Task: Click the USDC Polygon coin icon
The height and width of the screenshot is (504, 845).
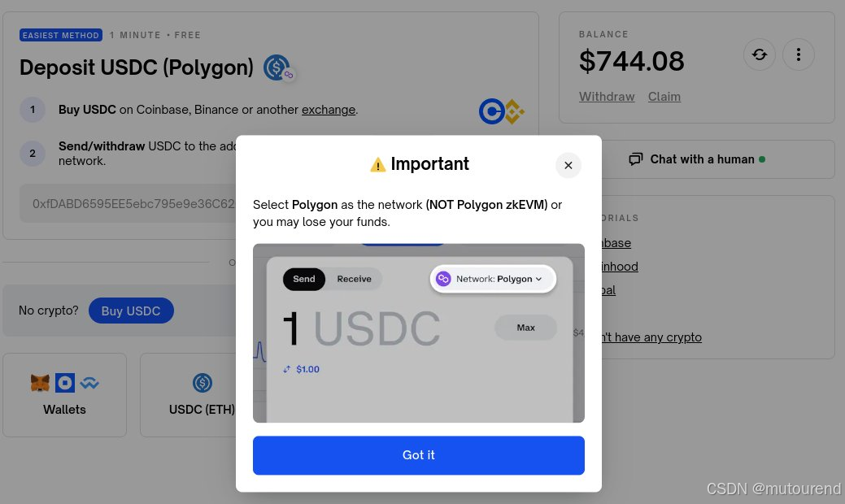Action: [x=278, y=67]
